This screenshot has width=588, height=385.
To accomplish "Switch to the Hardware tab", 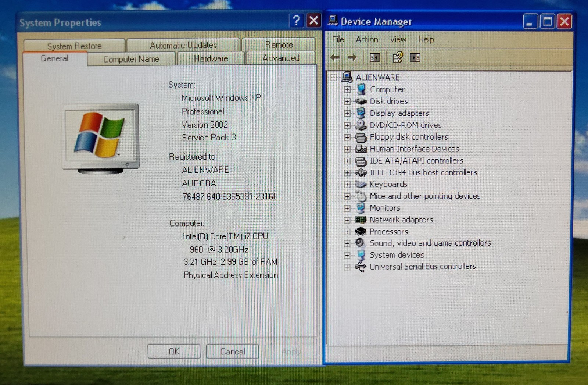I will [x=211, y=58].
